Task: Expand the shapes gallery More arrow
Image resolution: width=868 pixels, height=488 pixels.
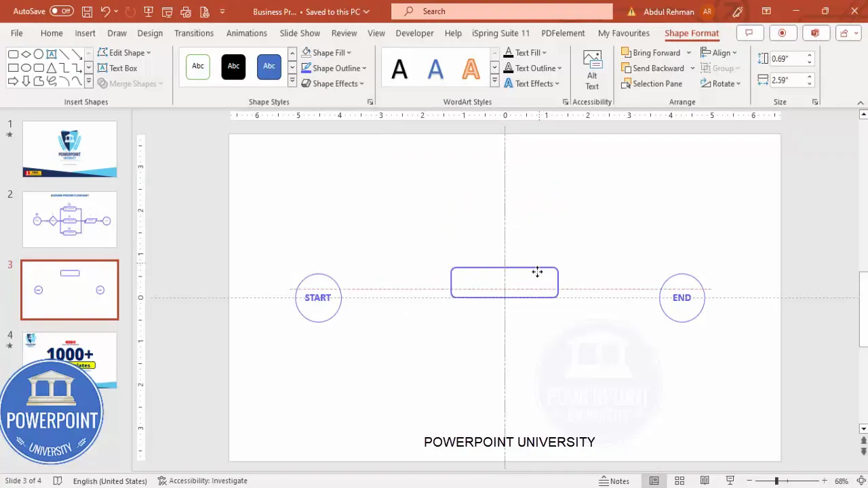Action: tap(88, 82)
